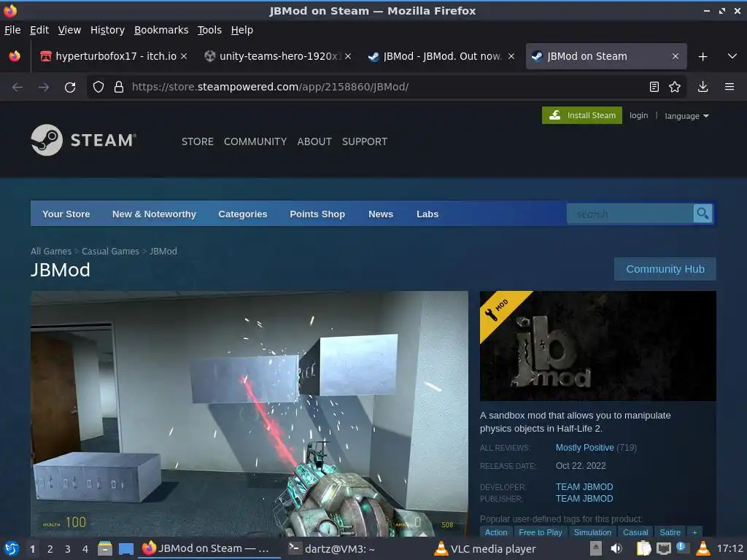Open the ABOUT header link

(x=314, y=141)
